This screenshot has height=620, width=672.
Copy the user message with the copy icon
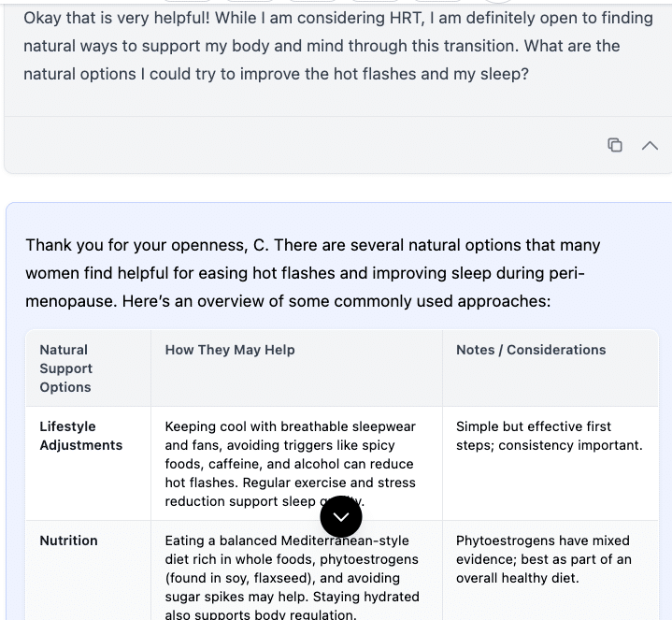(x=615, y=145)
